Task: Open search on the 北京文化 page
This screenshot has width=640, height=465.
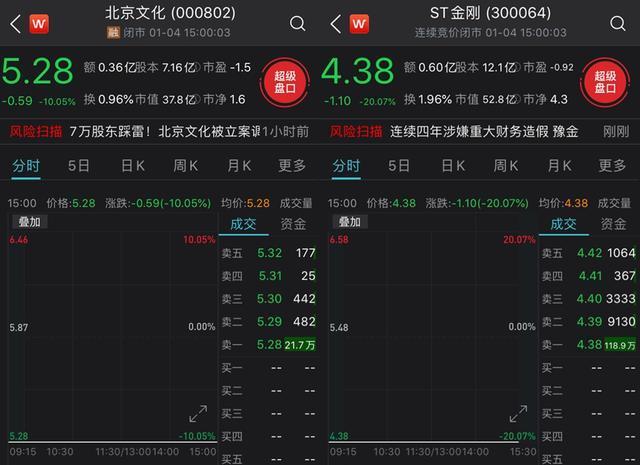Action: pos(297,23)
